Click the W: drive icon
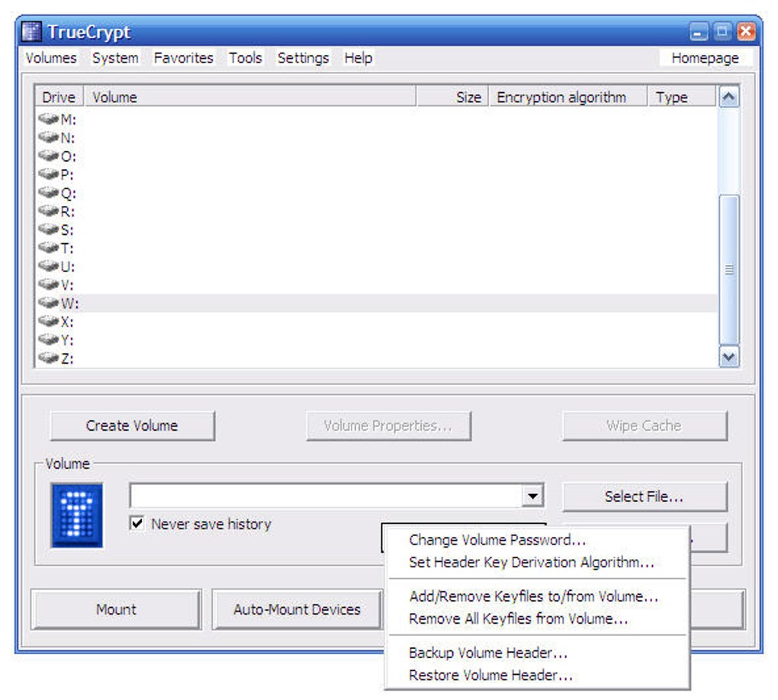Image resolution: width=778 pixels, height=700 pixels. pos(48,302)
